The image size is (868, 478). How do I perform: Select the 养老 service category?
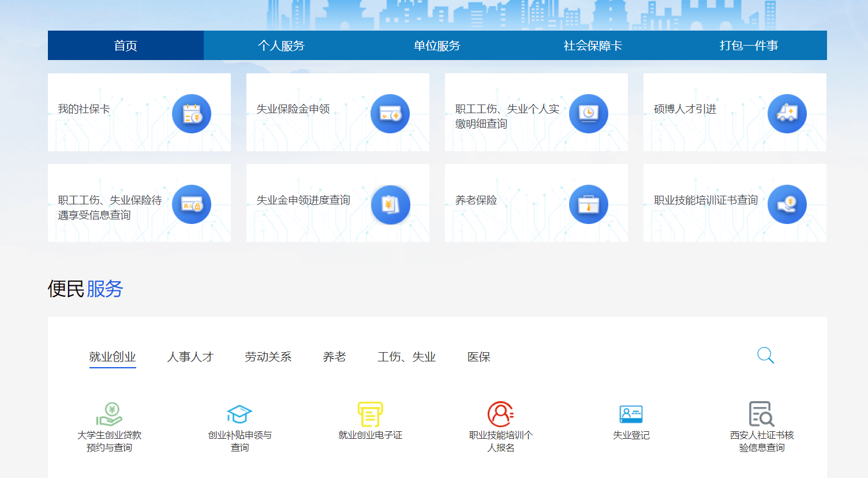[x=335, y=357]
